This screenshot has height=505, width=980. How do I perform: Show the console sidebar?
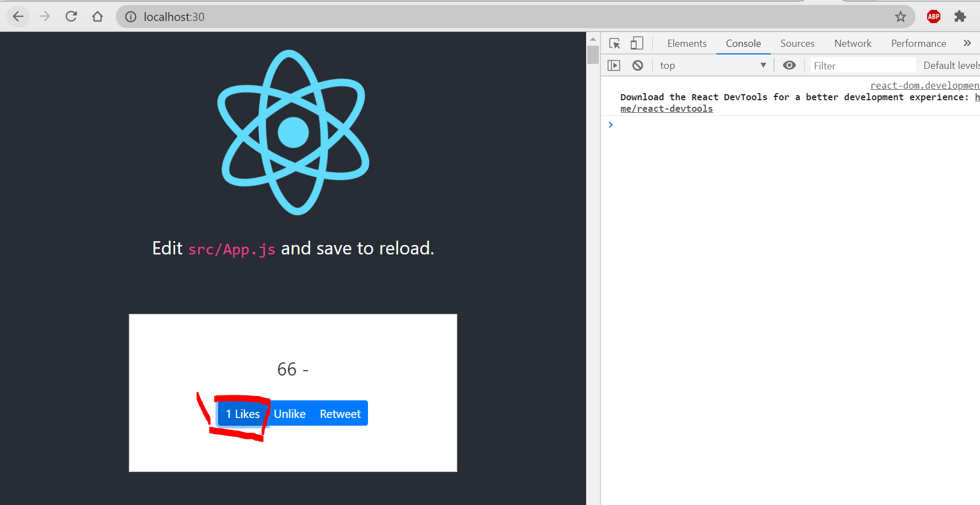pos(614,66)
